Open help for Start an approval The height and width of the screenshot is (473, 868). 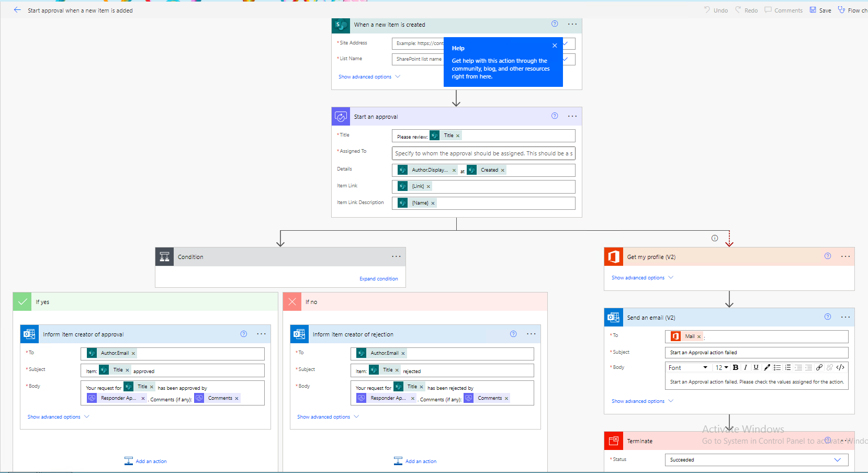[555, 116]
